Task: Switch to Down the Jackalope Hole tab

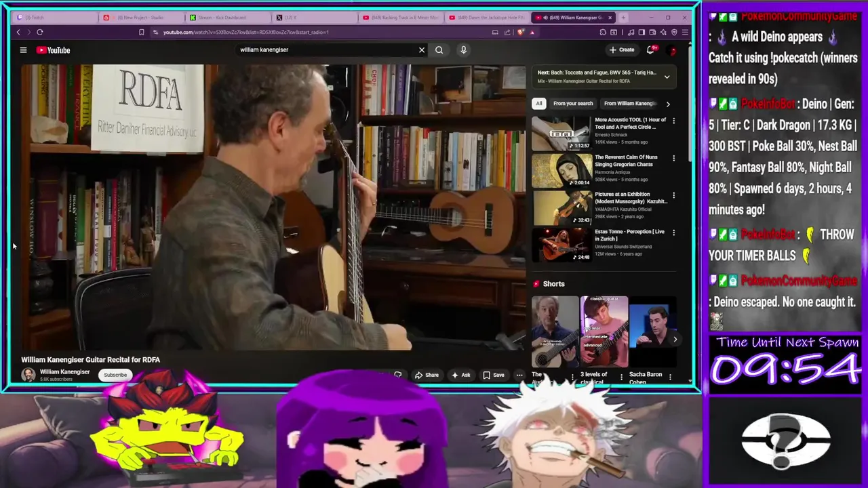Action: (x=488, y=17)
